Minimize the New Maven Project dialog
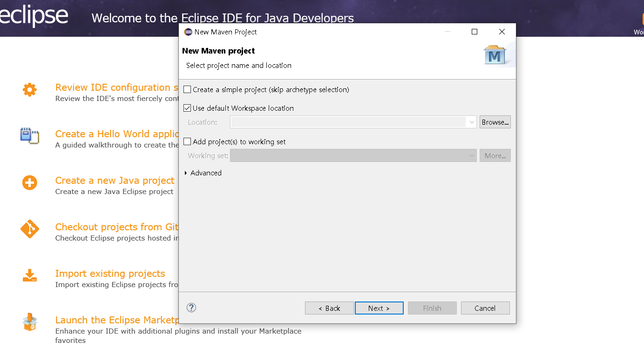Screen dimensions: 644x355 tap(447, 32)
